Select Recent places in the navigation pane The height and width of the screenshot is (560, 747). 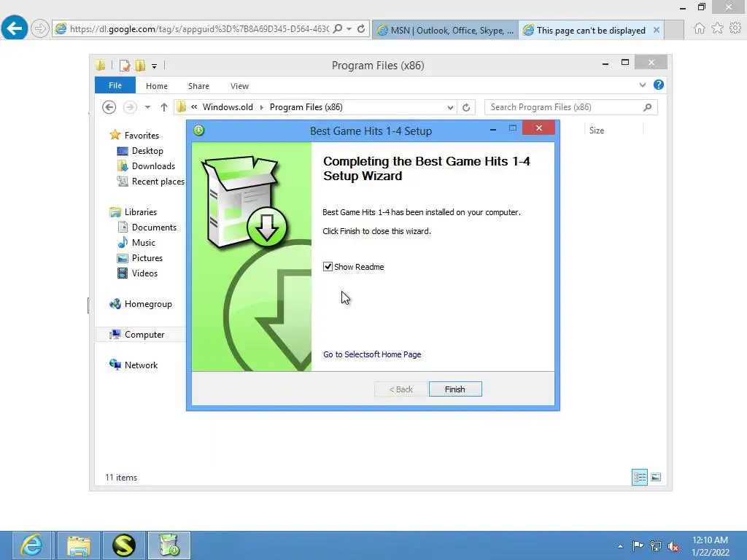pos(158,181)
